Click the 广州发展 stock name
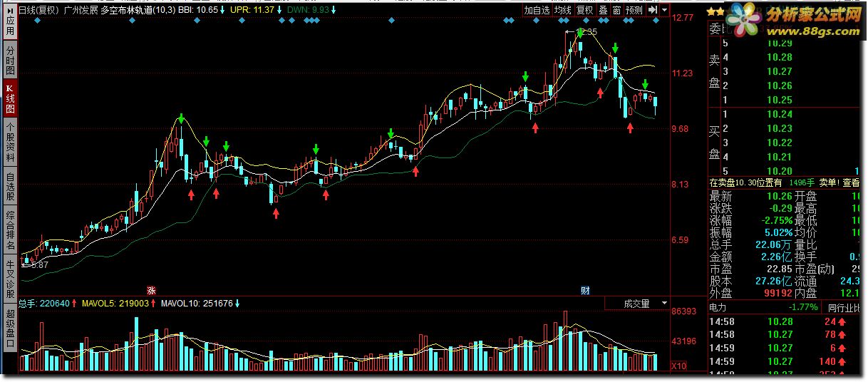868x382 pixels. pyautogui.click(x=81, y=10)
